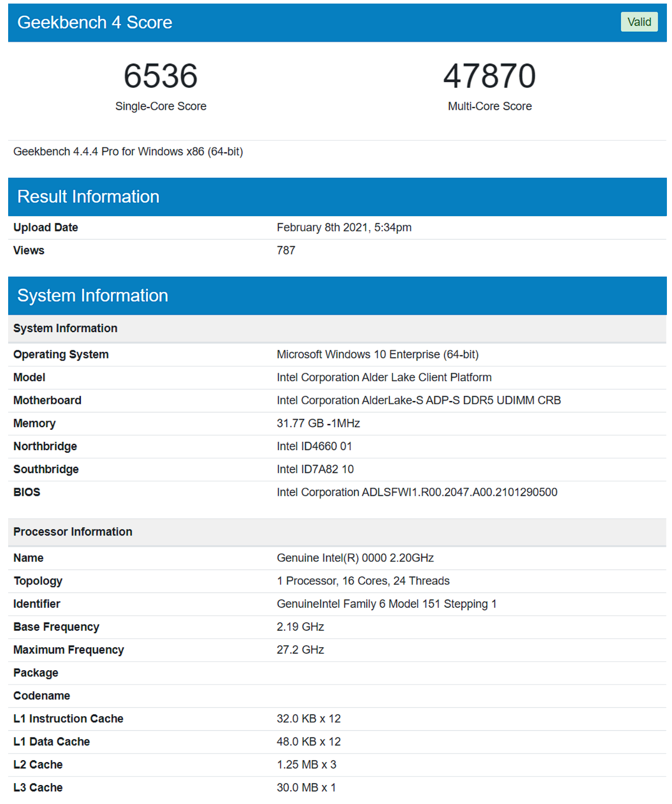This screenshot has width=672, height=804.
Task: Click the Geekbench 4.4.4 Pro version line
Action: (x=128, y=152)
